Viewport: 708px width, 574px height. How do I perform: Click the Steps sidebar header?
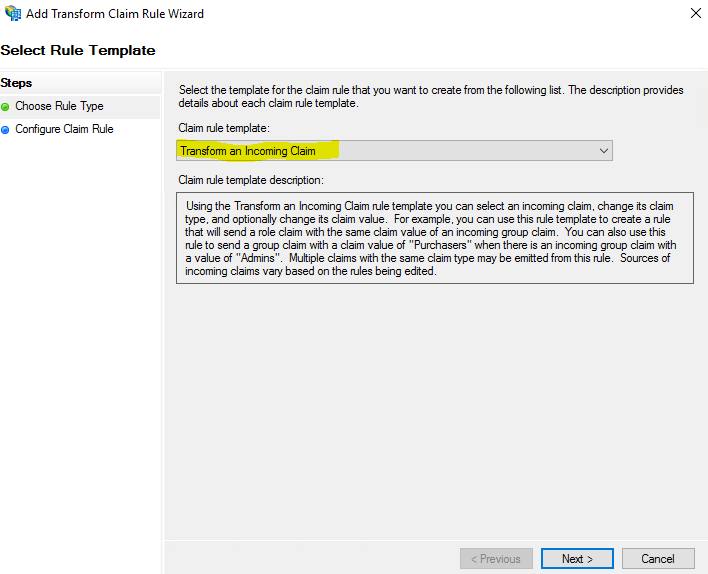tap(17, 83)
